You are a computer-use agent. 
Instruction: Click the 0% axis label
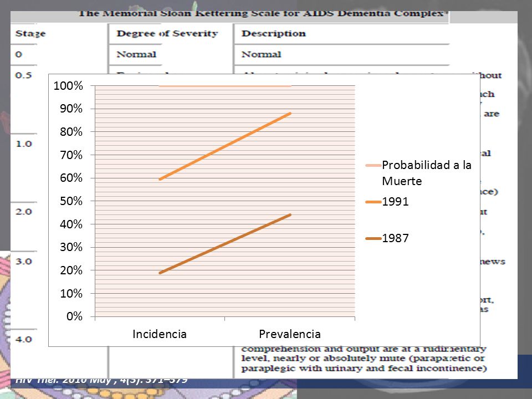pyautogui.click(x=74, y=316)
